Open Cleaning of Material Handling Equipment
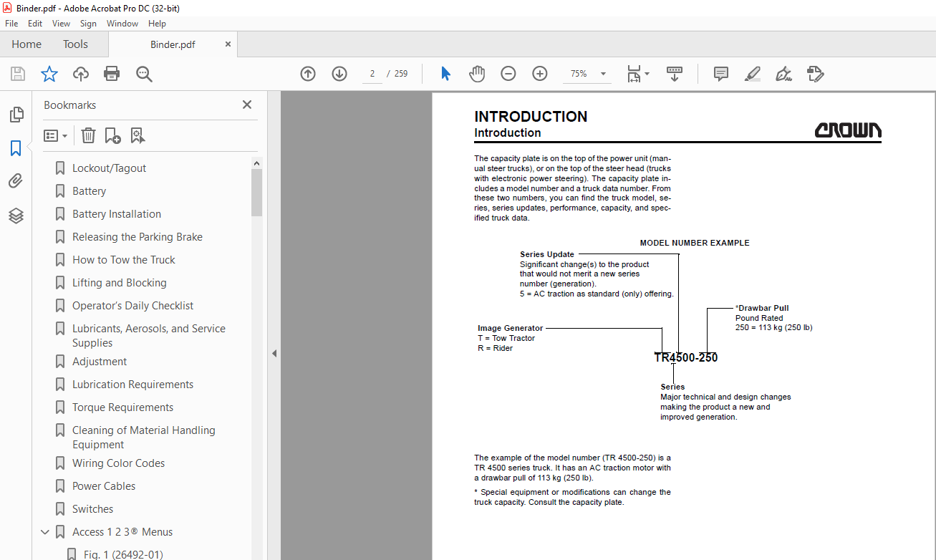Screen dimensions: 936x560 coord(144,438)
